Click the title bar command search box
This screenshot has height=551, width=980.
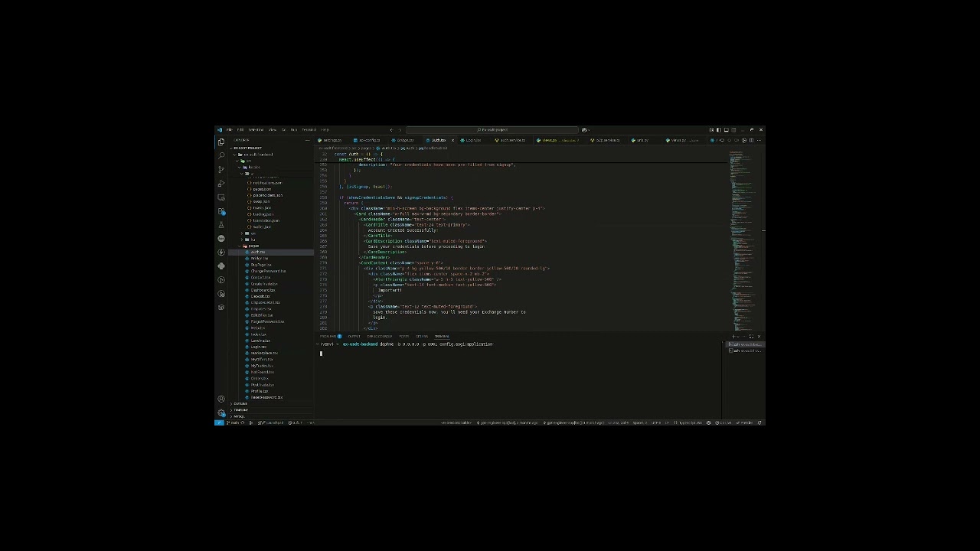tap(492, 130)
